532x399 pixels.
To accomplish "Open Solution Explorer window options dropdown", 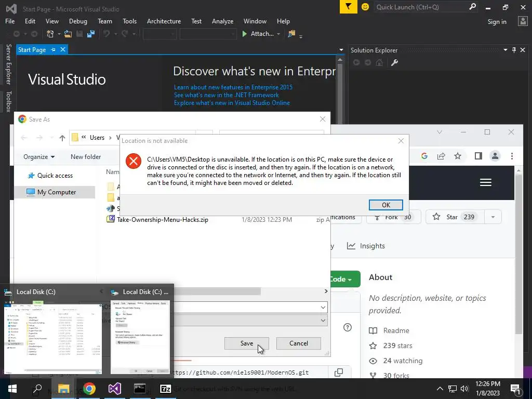I will tap(505, 50).
